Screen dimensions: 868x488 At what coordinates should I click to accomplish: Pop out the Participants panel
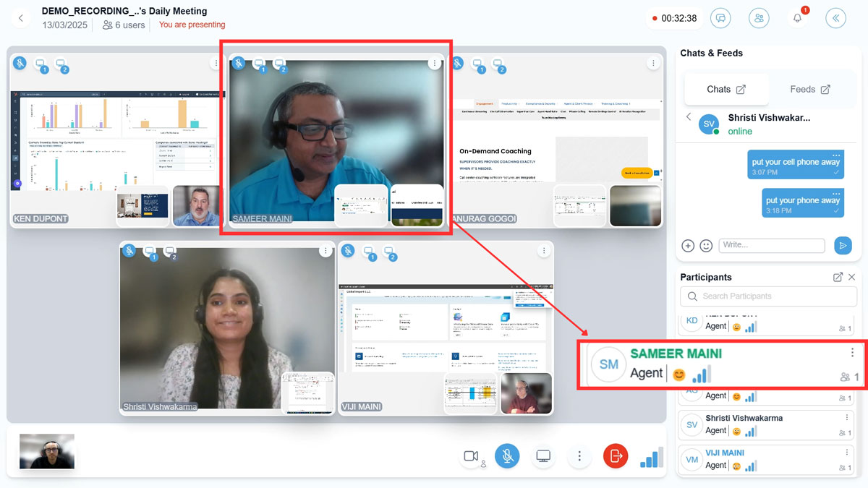tap(838, 278)
